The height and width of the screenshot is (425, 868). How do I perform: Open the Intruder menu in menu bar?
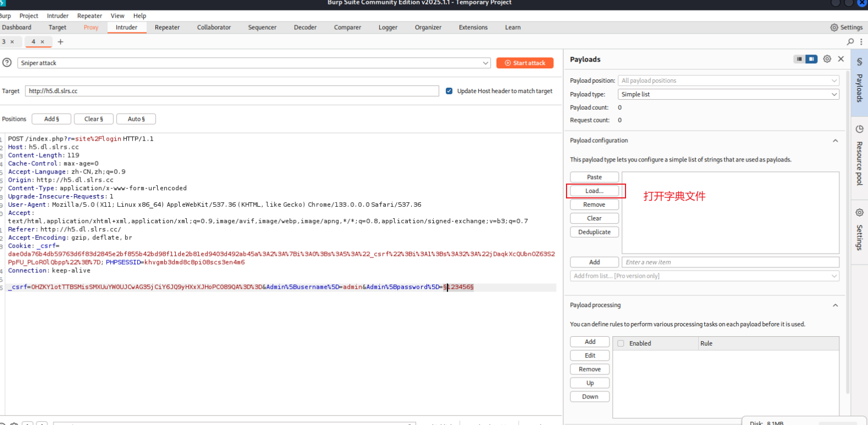click(x=57, y=16)
